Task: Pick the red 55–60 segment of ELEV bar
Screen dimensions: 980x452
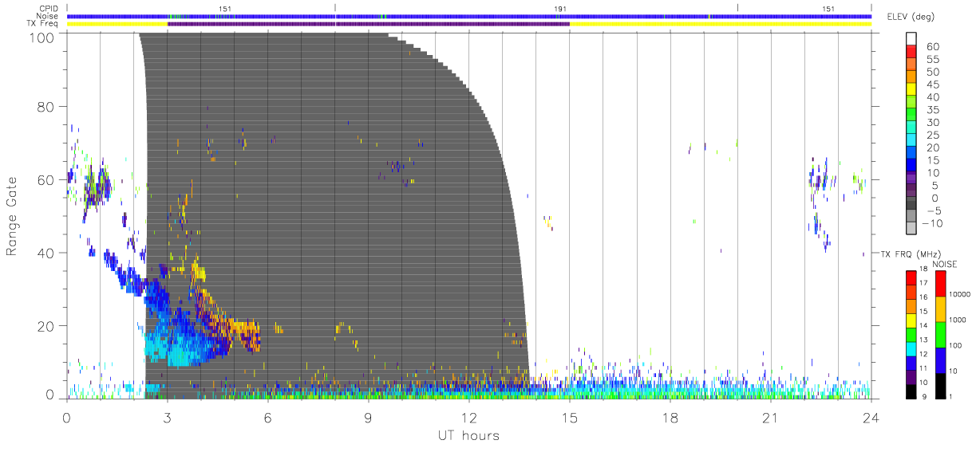Action: pyautogui.click(x=911, y=53)
